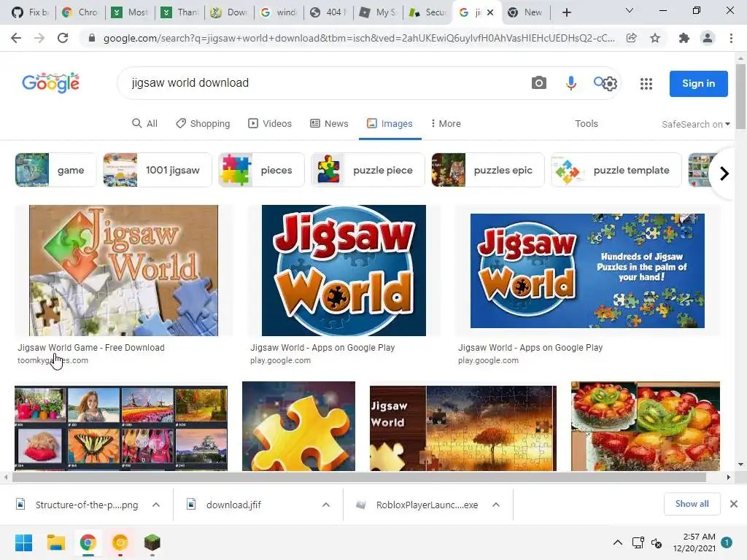747x560 pixels.
Task: Filter images by 'puzzles epic' chip
Action: 488,170
